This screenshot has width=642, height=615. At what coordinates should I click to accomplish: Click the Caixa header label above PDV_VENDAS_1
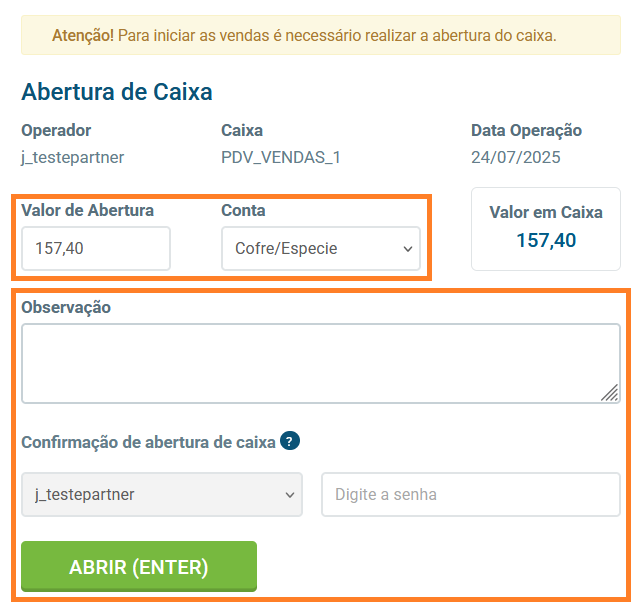[242, 130]
